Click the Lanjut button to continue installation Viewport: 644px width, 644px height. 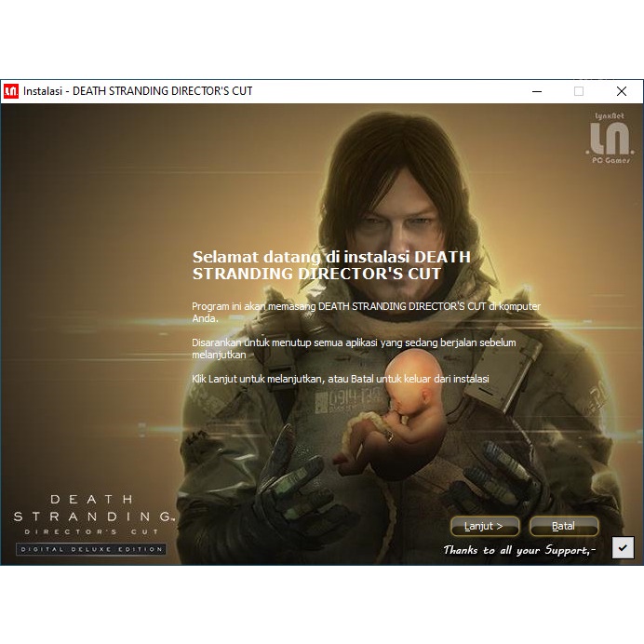(x=484, y=526)
